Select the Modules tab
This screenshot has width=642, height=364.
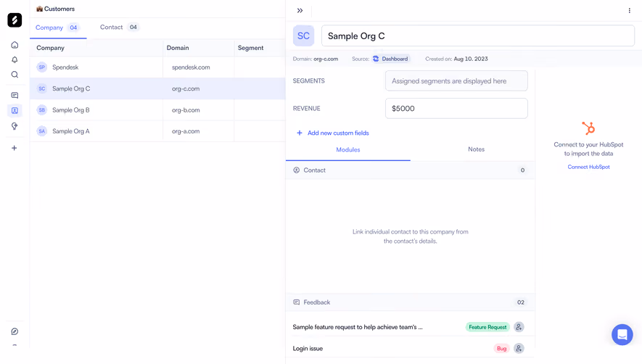point(348,149)
